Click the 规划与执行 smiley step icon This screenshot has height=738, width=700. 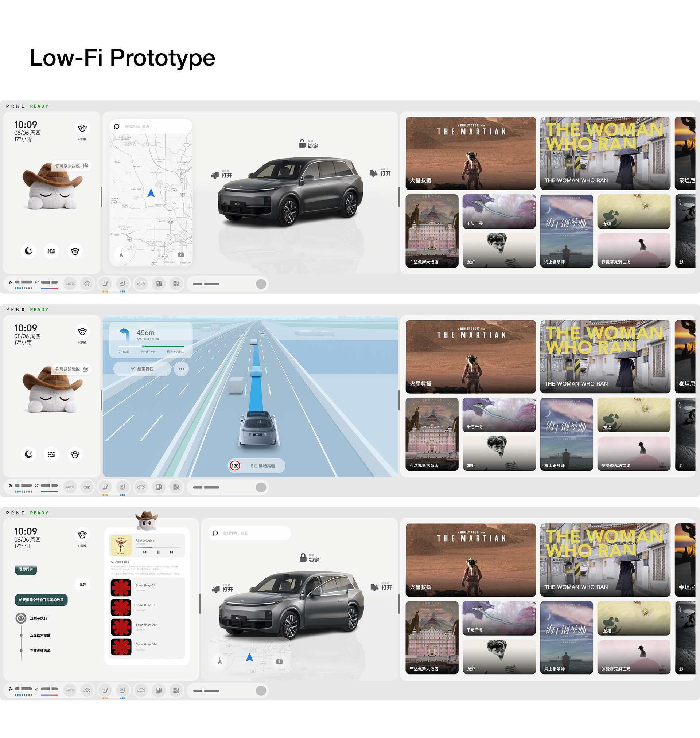(x=21, y=618)
